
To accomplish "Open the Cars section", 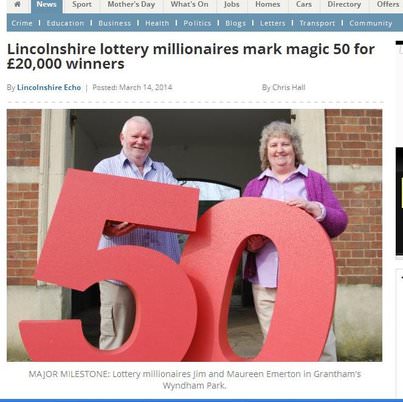I will [x=304, y=5].
